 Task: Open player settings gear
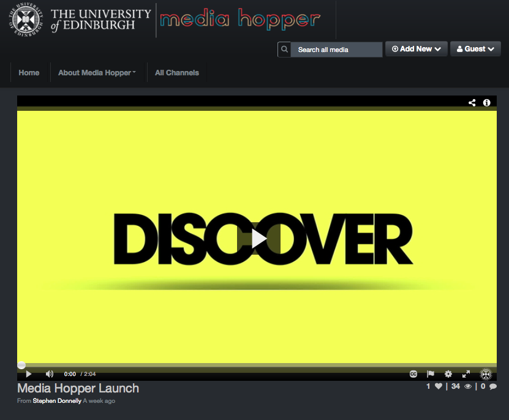point(448,374)
